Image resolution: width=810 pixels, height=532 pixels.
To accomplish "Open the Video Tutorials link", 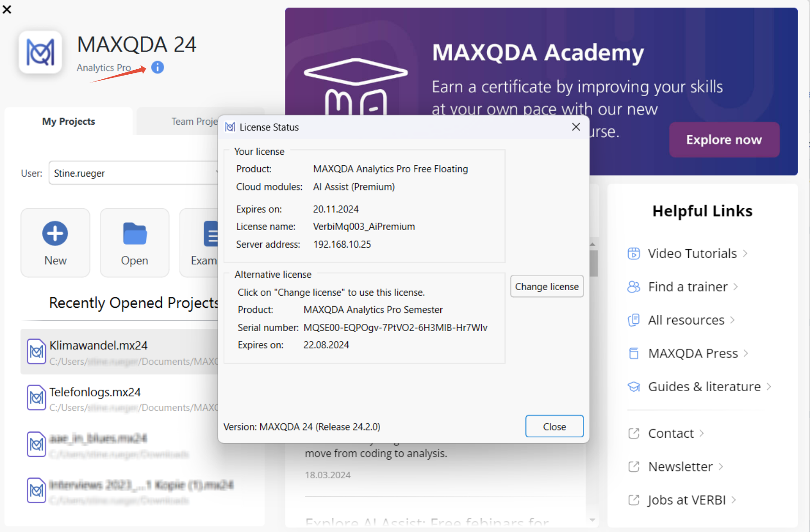I will 692,253.
